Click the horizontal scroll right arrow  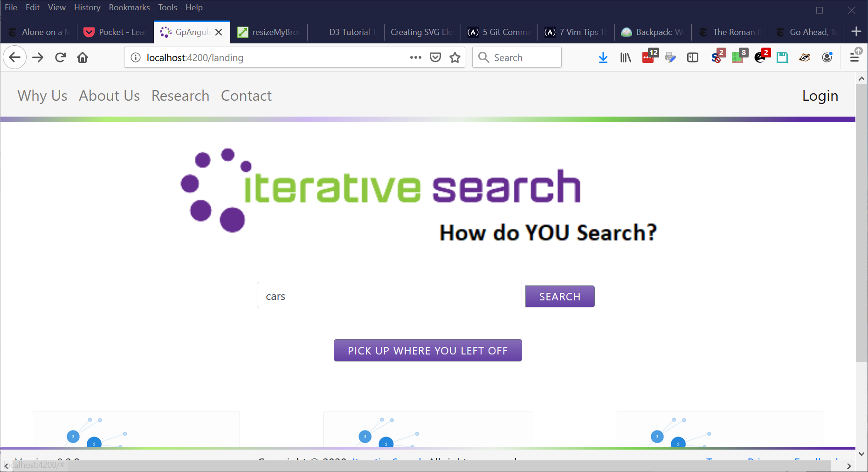pyautogui.click(x=849, y=465)
